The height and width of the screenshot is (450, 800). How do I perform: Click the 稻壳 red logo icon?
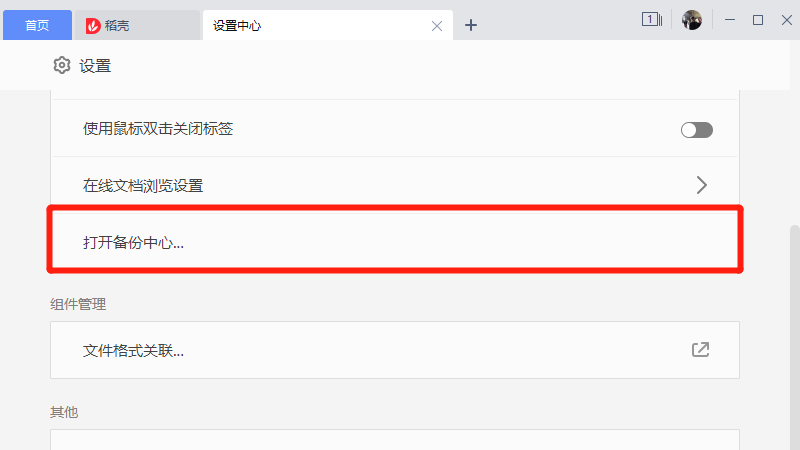93,25
